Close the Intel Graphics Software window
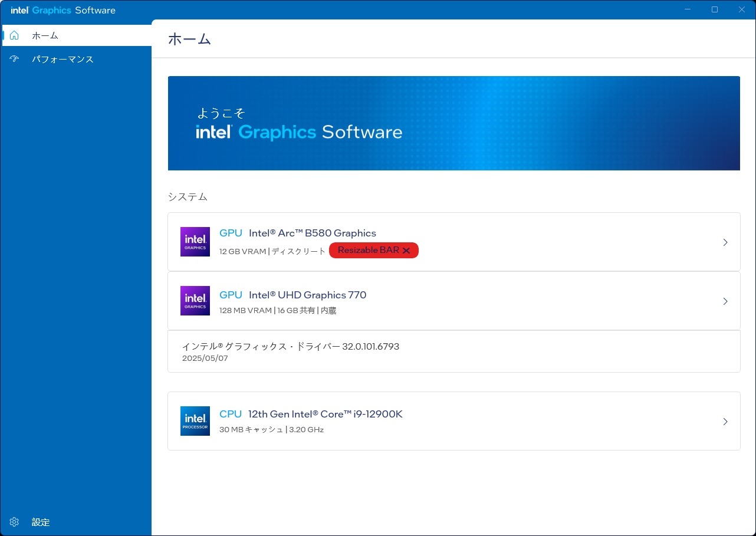 click(x=742, y=9)
